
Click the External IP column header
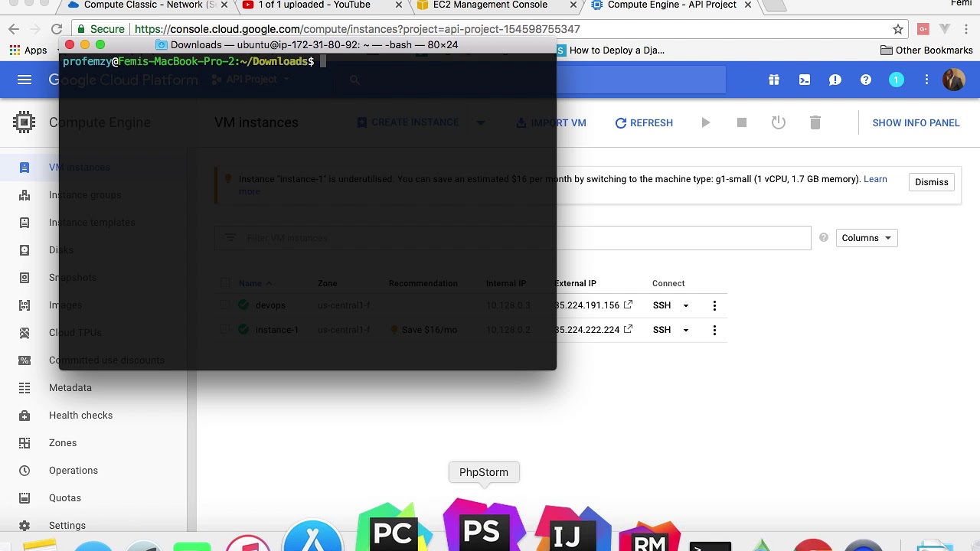[x=576, y=283]
